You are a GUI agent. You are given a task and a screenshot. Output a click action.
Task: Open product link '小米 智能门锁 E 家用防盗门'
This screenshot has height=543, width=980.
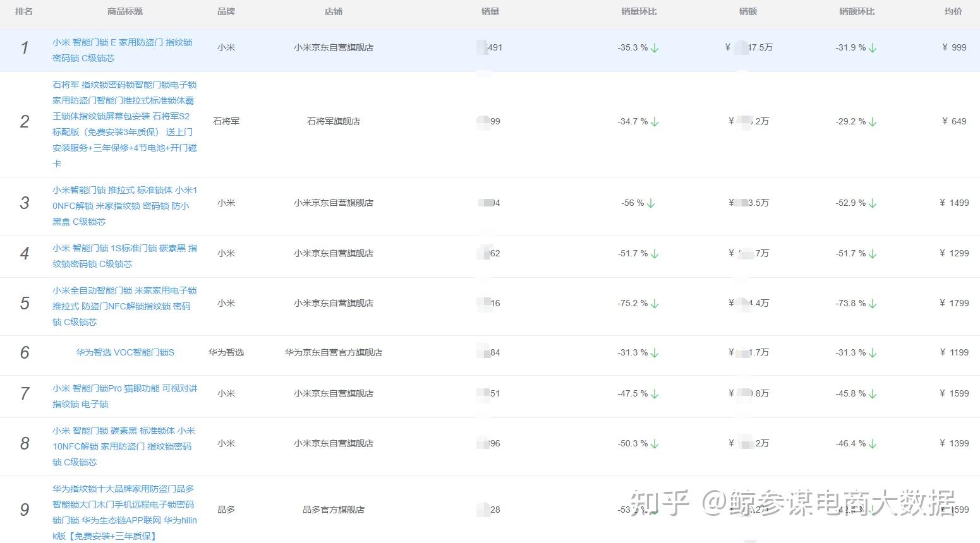122,50
